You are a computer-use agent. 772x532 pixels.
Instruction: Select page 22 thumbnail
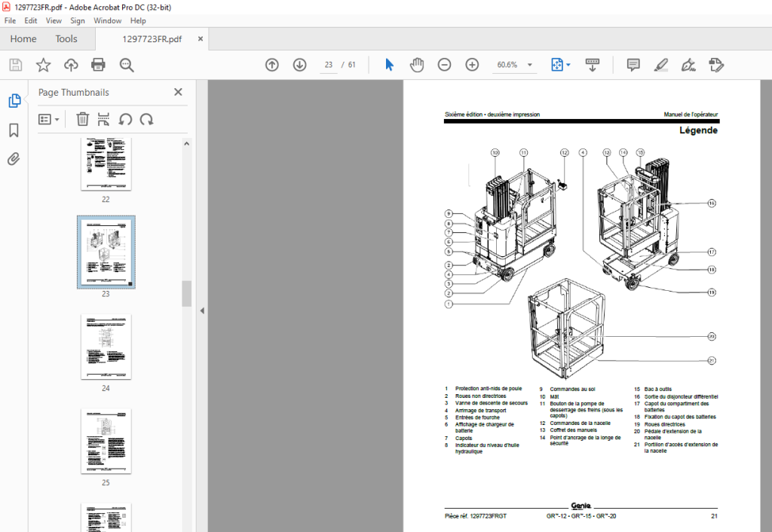pos(106,165)
